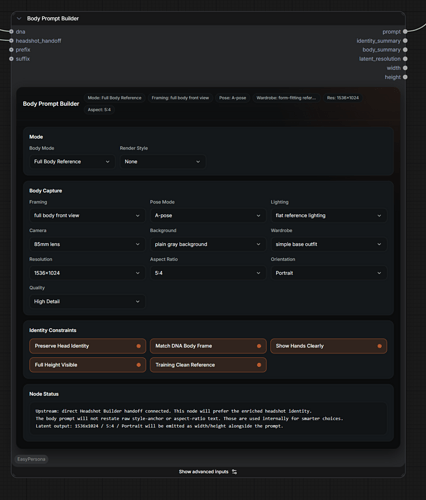Click the headshot_handoff input socket
426x500 pixels.
[x=11, y=41]
